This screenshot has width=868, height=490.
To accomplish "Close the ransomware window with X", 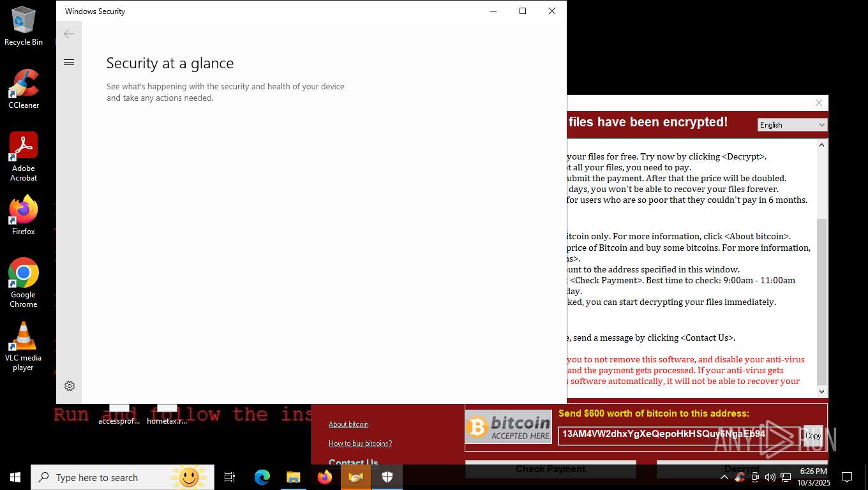I will (x=819, y=103).
